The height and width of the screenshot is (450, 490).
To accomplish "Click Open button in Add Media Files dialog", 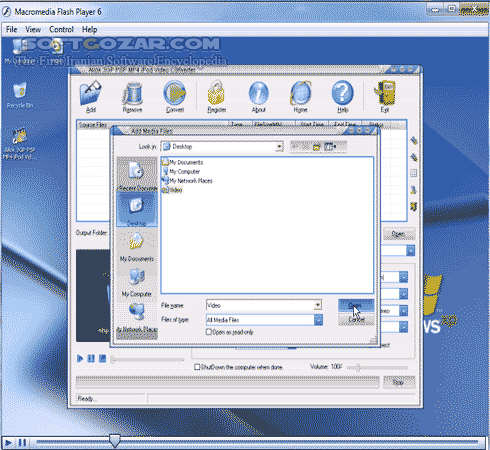I will pos(356,305).
